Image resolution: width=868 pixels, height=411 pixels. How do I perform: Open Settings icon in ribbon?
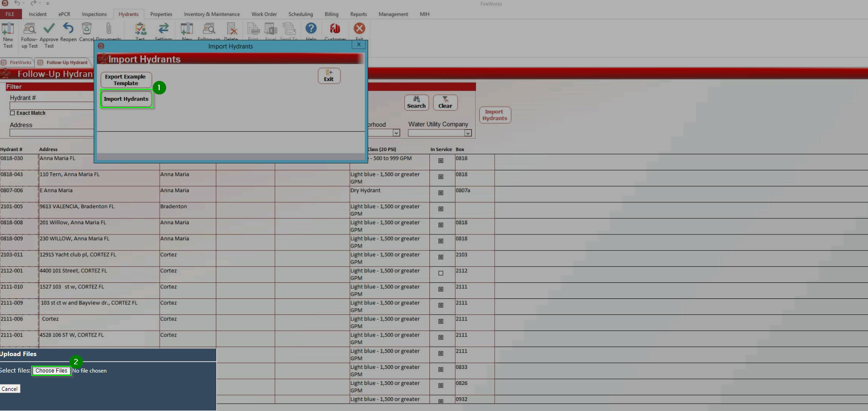[x=163, y=30]
